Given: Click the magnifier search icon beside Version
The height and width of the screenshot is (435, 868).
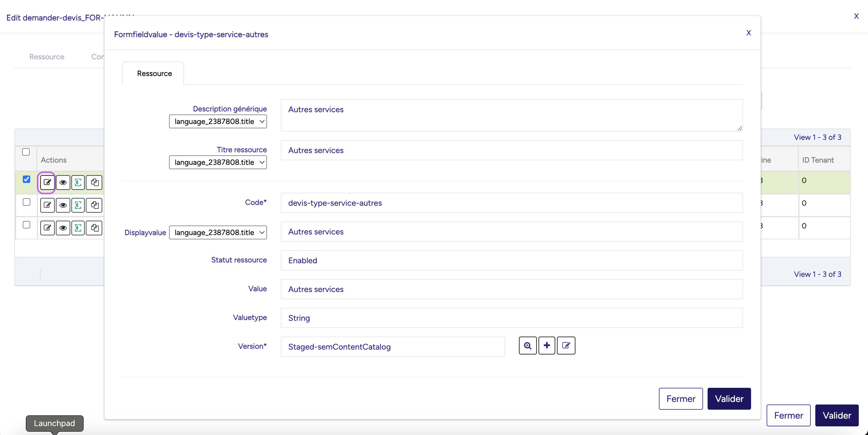Looking at the screenshot, I should point(528,346).
